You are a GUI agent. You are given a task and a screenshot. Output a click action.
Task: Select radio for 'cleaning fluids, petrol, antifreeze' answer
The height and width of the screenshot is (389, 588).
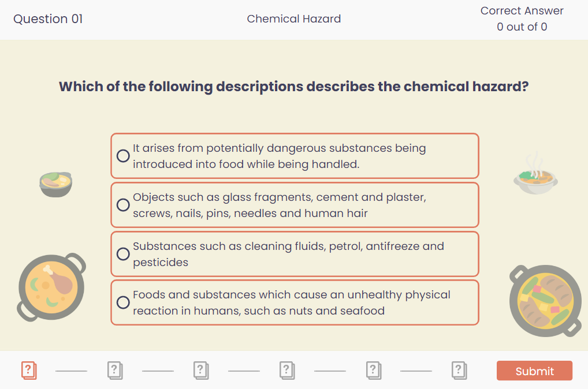123,254
